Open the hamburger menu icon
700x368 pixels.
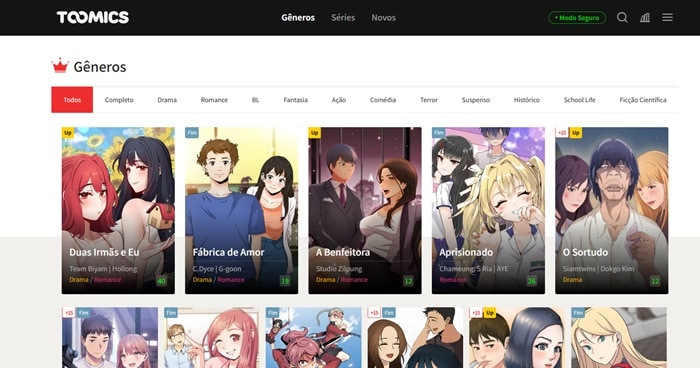click(667, 17)
